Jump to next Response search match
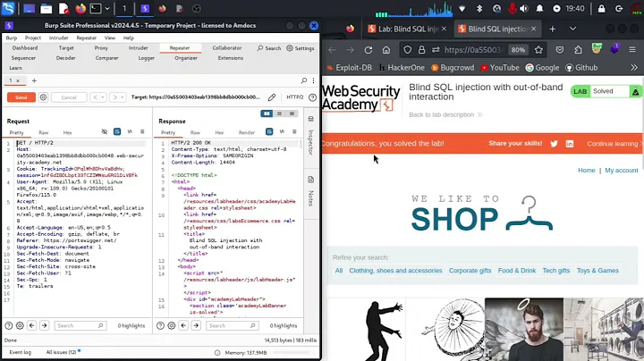 coord(196,326)
